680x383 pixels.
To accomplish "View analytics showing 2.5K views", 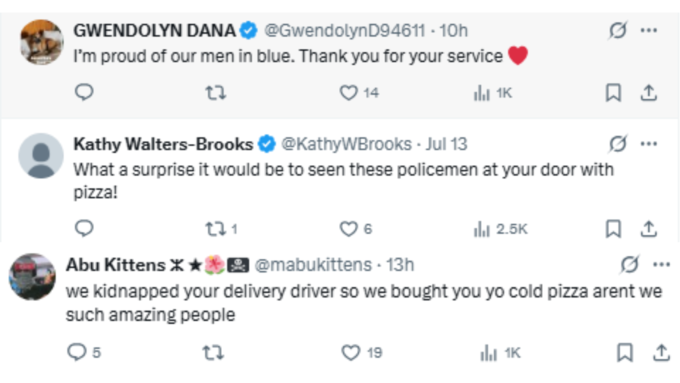I will (500, 229).
